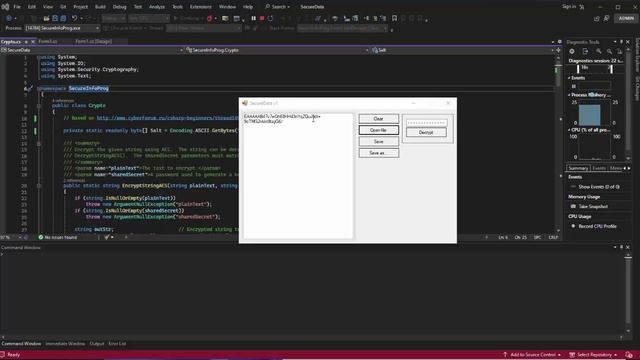Click the Sign in account icon
This screenshot has width=640, height=360.
pyautogui.click(x=582, y=7)
